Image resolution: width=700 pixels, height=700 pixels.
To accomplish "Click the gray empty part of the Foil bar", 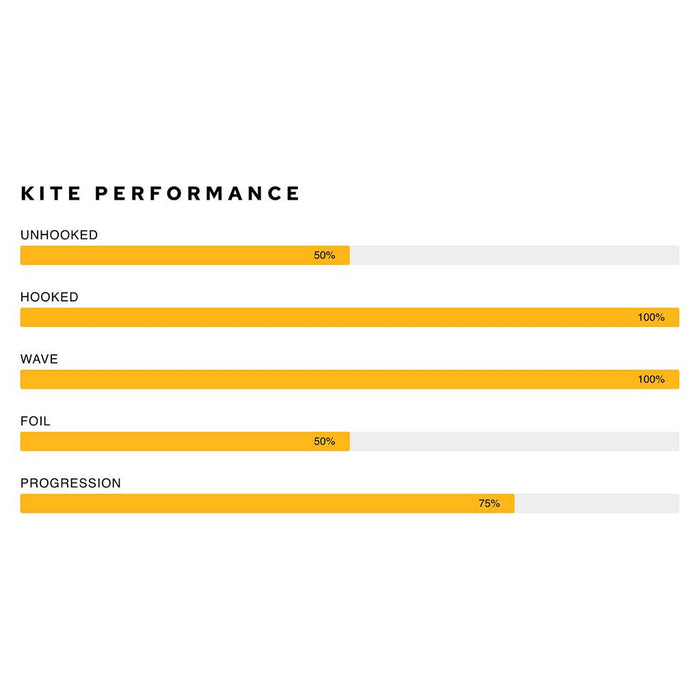I will (514, 441).
